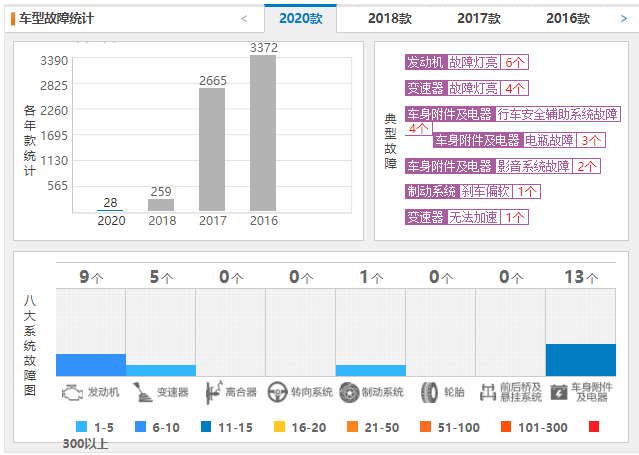Click the 变速器 fault bar with 5个
The width and height of the screenshot is (639, 455).
tap(161, 370)
